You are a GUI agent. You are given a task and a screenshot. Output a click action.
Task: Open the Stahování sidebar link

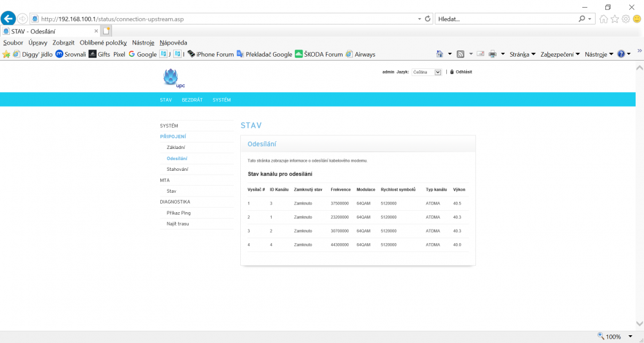[x=177, y=169]
